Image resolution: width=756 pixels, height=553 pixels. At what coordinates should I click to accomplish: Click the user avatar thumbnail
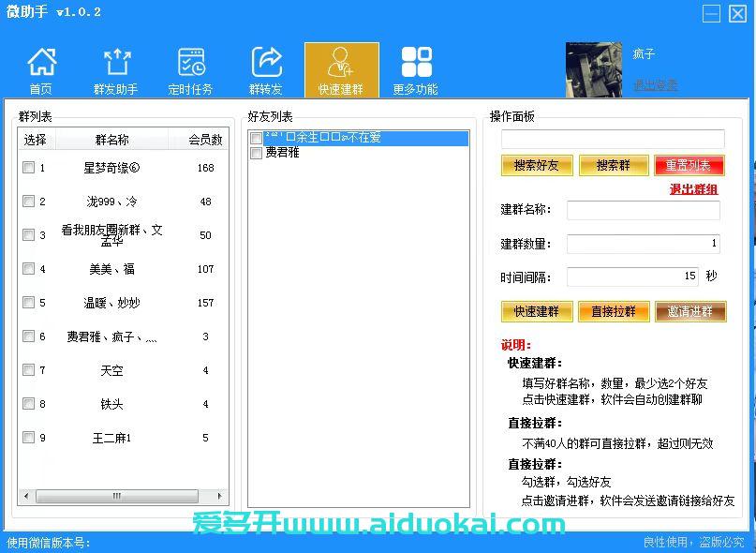pos(594,69)
